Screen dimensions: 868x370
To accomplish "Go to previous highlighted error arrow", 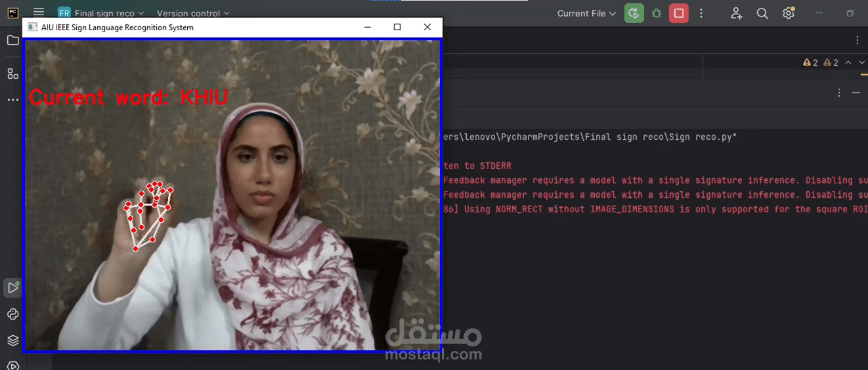I will coord(848,62).
